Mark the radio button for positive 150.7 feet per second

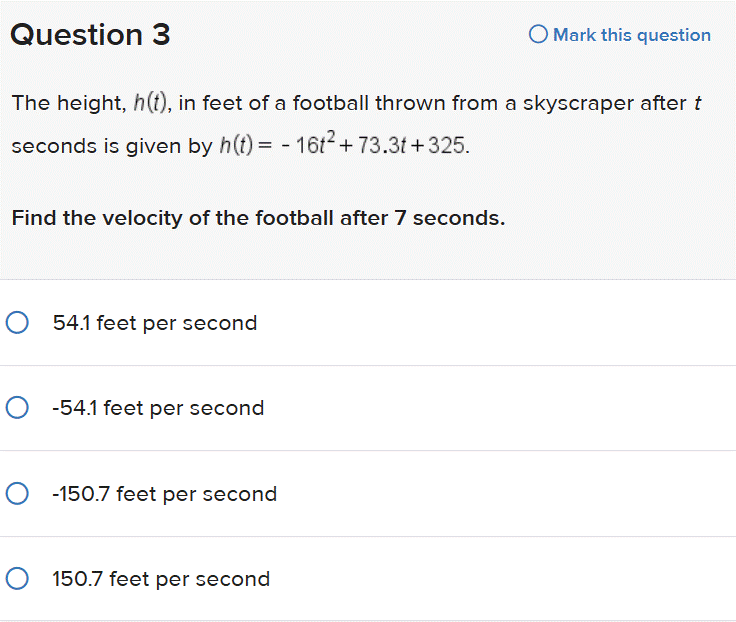(x=16, y=579)
